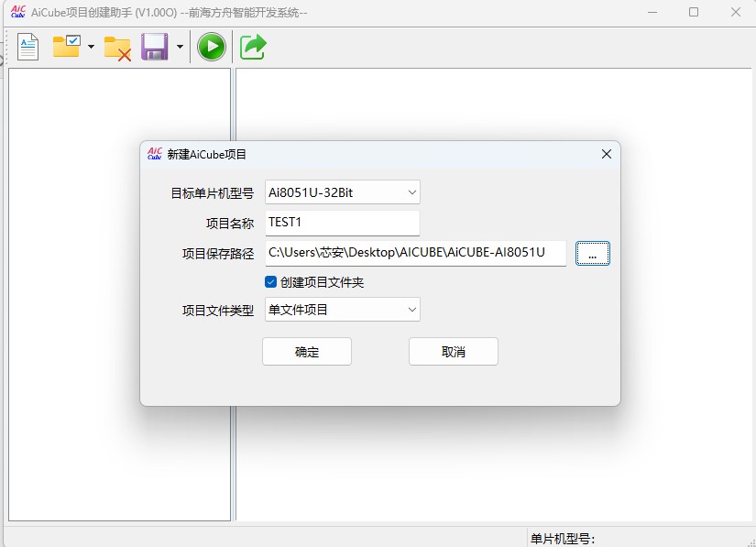Viewport: 756px width, 547px height.
Task: Click the project save path field
Action: pyautogui.click(x=416, y=253)
